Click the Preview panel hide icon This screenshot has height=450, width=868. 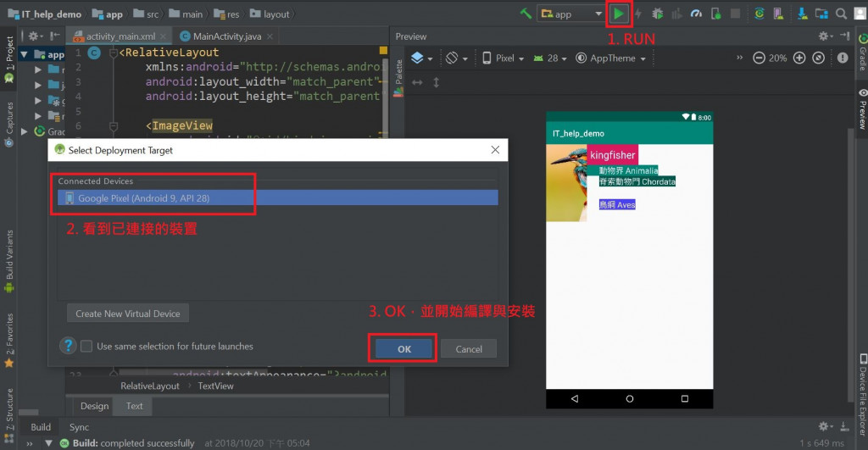(x=845, y=36)
